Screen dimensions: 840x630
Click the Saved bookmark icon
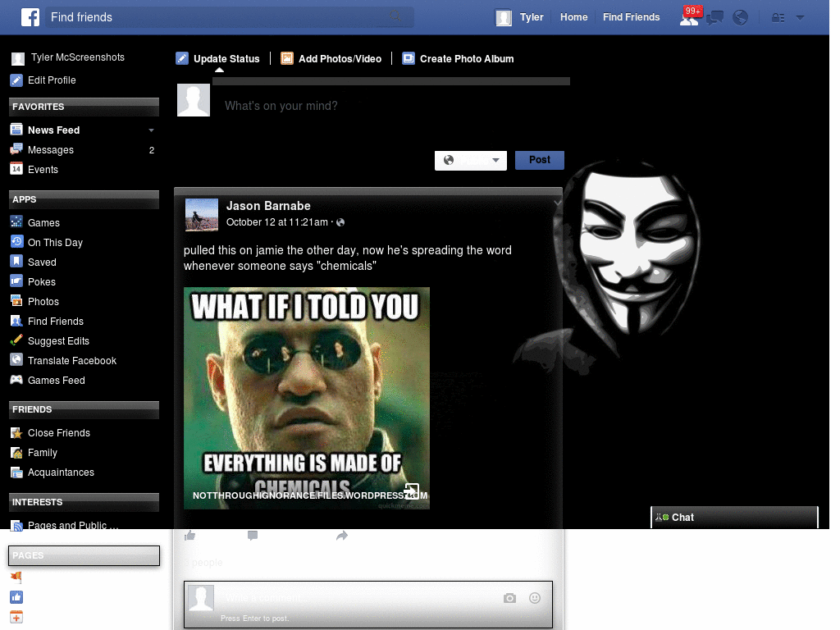click(x=16, y=262)
